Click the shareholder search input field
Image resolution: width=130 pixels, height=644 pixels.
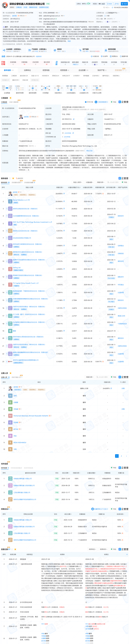tap(114, 182)
